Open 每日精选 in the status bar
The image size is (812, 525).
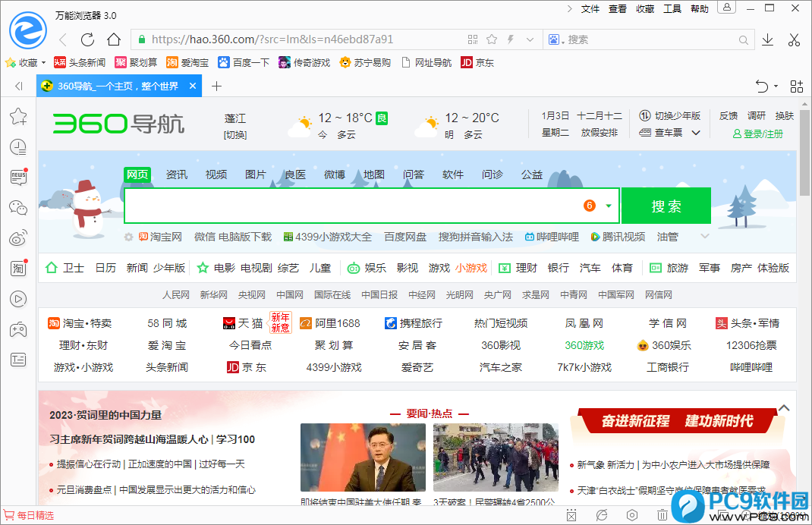29,516
